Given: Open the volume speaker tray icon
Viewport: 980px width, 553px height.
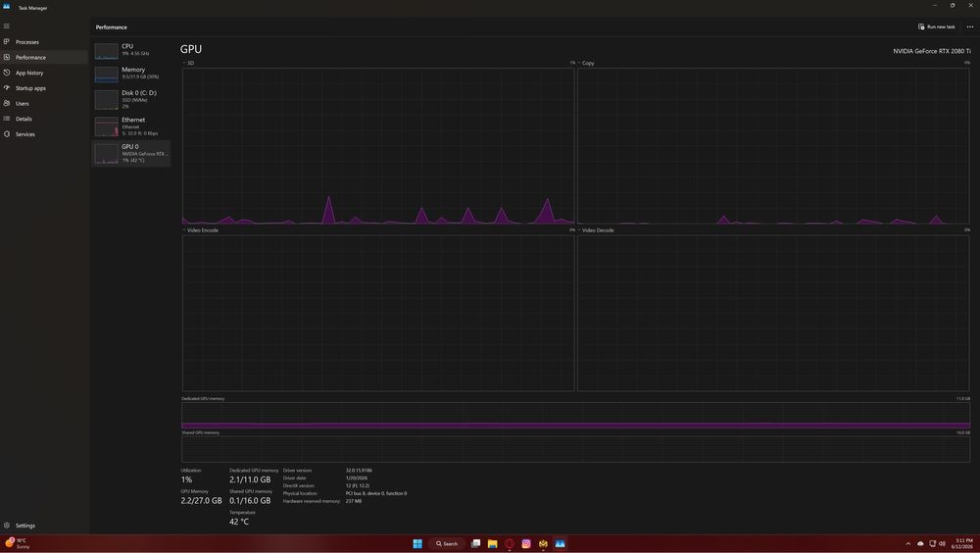Looking at the screenshot, I should [x=942, y=543].
